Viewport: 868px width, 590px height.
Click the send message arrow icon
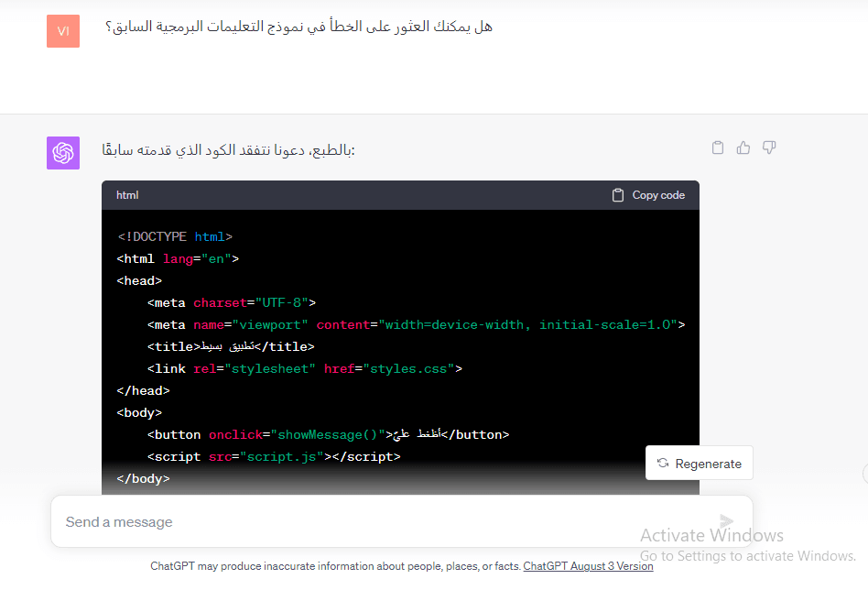click(x=726, y=520)
